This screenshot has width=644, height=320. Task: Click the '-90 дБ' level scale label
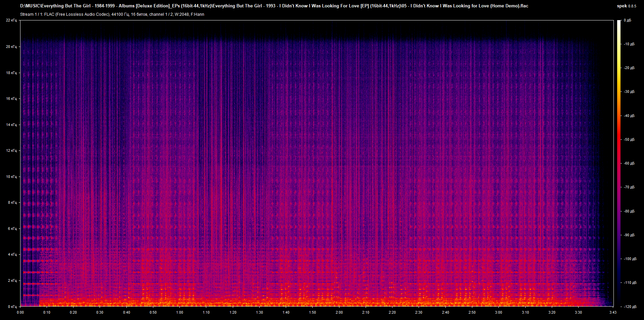click(x=629, y=235)
